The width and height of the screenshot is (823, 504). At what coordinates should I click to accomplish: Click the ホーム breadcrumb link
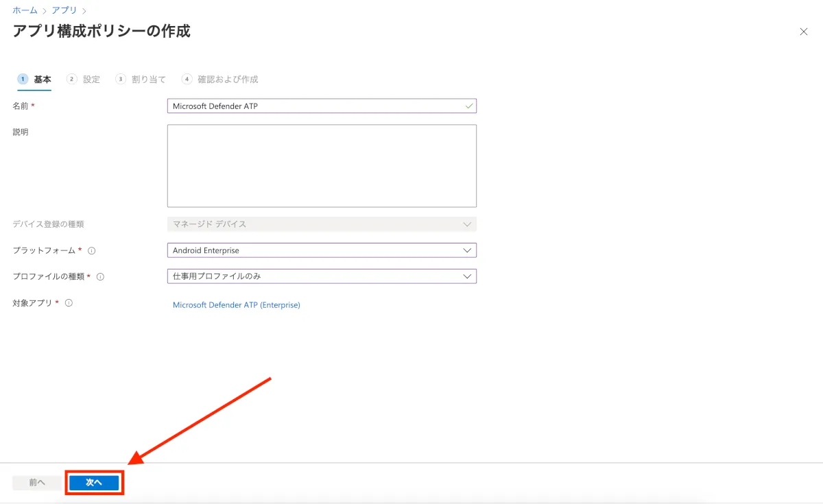pyautogui.click(x=25, y=10)
